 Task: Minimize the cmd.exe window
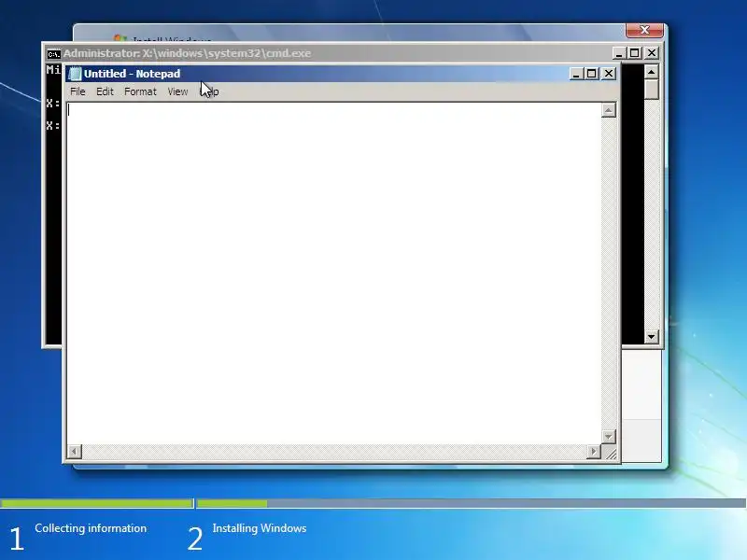coord(619,53)
